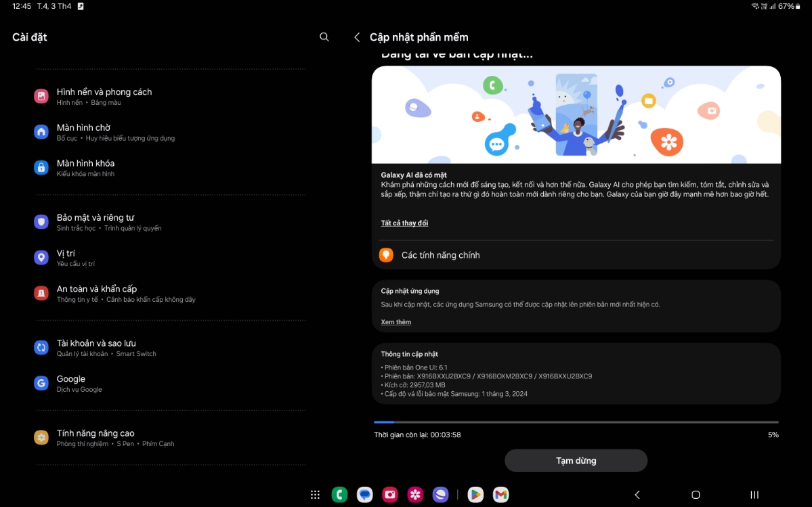Launch the Messages app in taskbar
The height and width of the screenshot is (507, 812).
coord(364,495)
